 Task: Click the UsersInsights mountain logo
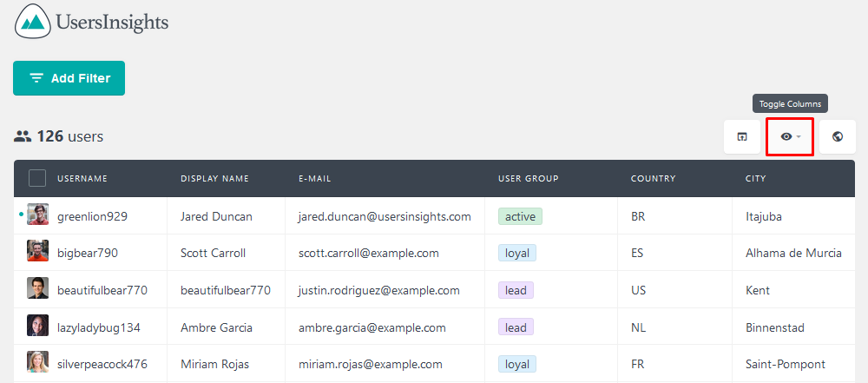click(x=33, y=21)
